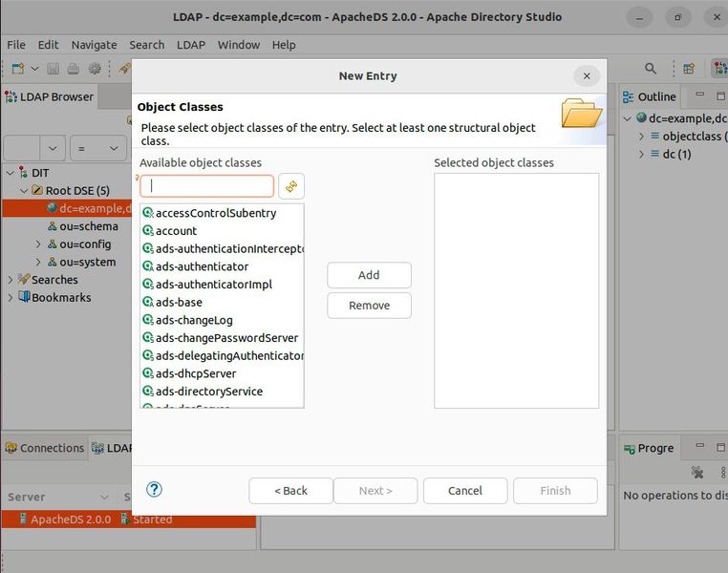
Task: Expand the ou=config node
Action: pos(38,244)
